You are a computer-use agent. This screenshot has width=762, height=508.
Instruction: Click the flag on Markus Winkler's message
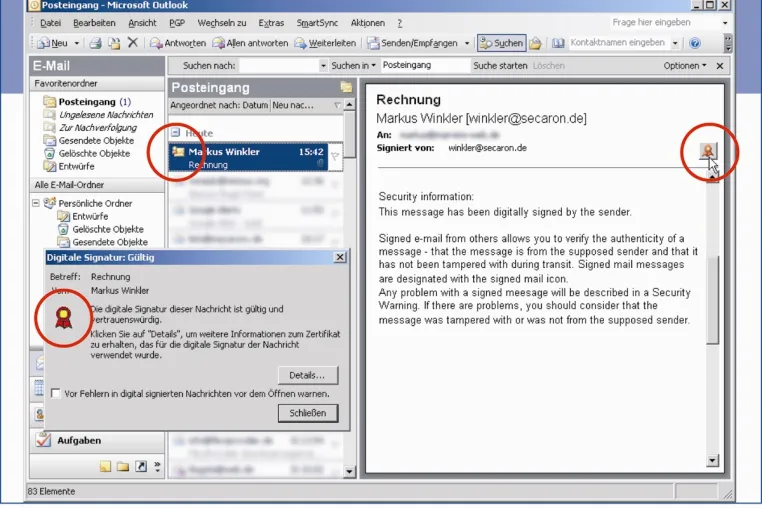[335, 157]
